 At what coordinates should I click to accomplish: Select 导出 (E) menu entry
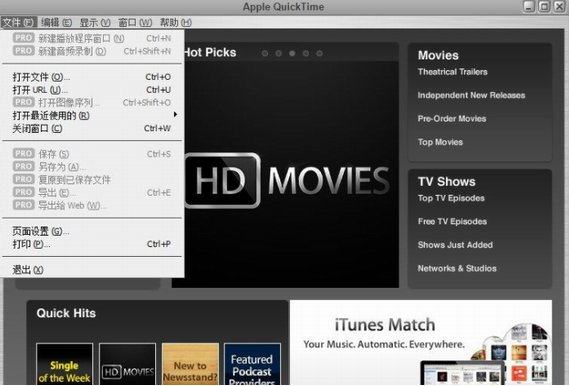coord(92,192)
